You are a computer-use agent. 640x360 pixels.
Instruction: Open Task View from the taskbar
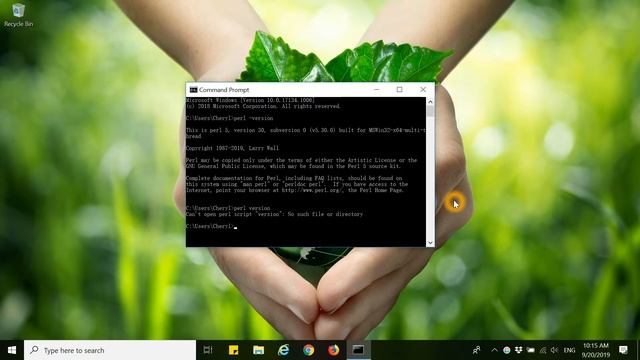208,350
